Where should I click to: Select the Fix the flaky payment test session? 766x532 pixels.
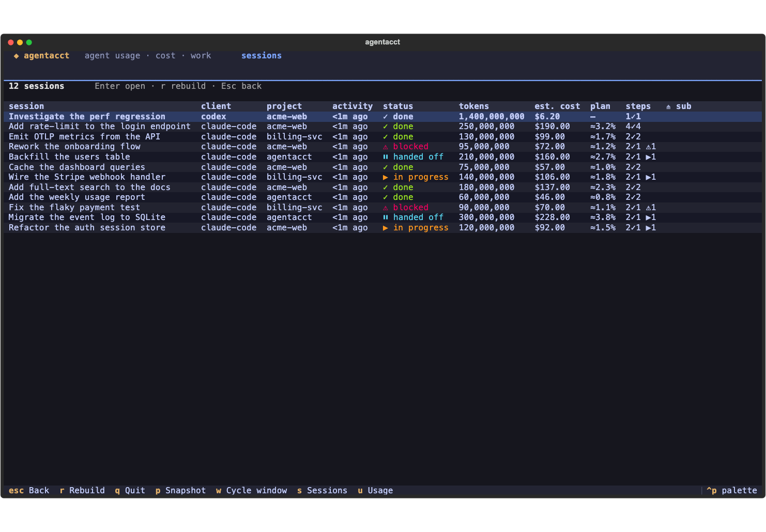pos(382,208)
